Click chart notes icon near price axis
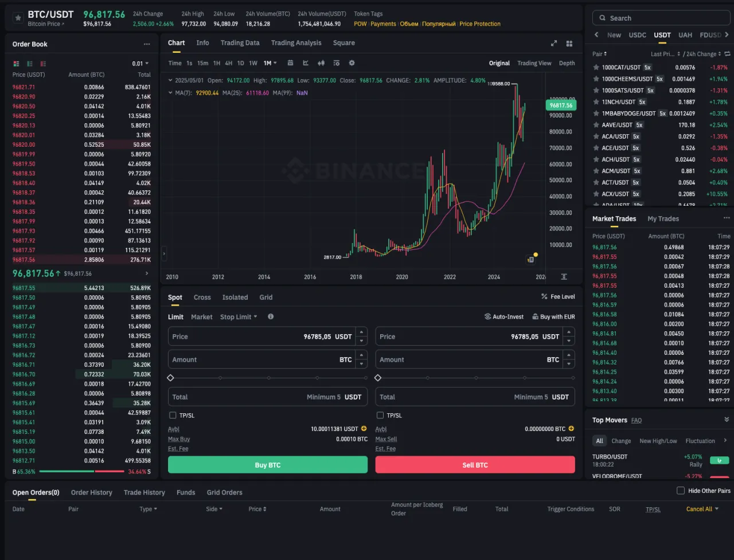 point(530,260)
